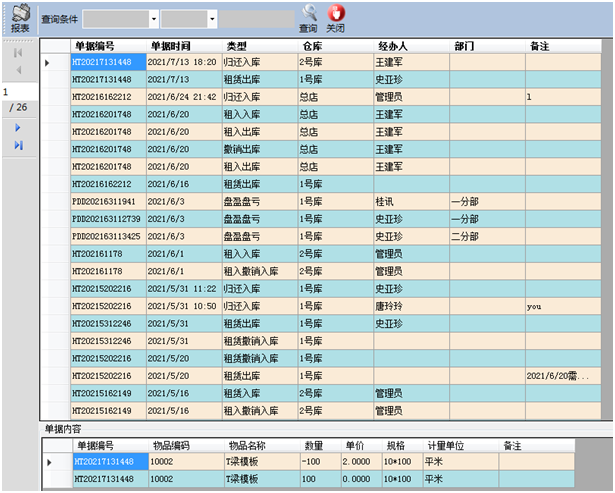This screenshot has width=615, height=493.
Task: Click the 报表 report icon
Action: pyautogui.click(x=19, y=14)
